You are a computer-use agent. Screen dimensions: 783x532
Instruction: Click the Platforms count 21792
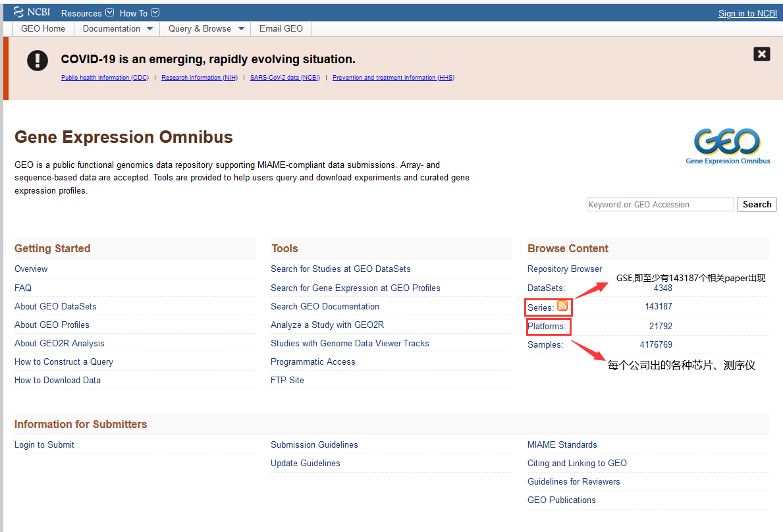pos(661,327)
